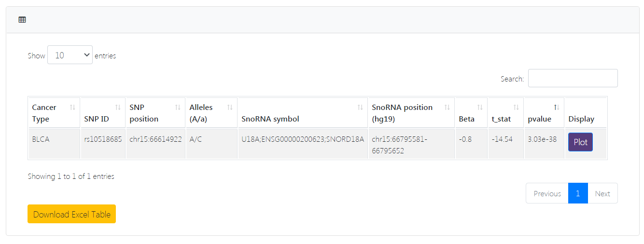Toggle pvalue column sort order
This screenshot has height=244, width=644.
(x=556, y=107)
